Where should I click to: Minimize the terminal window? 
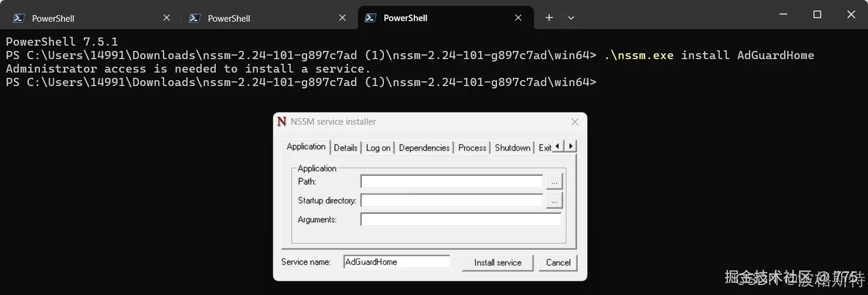783,15
